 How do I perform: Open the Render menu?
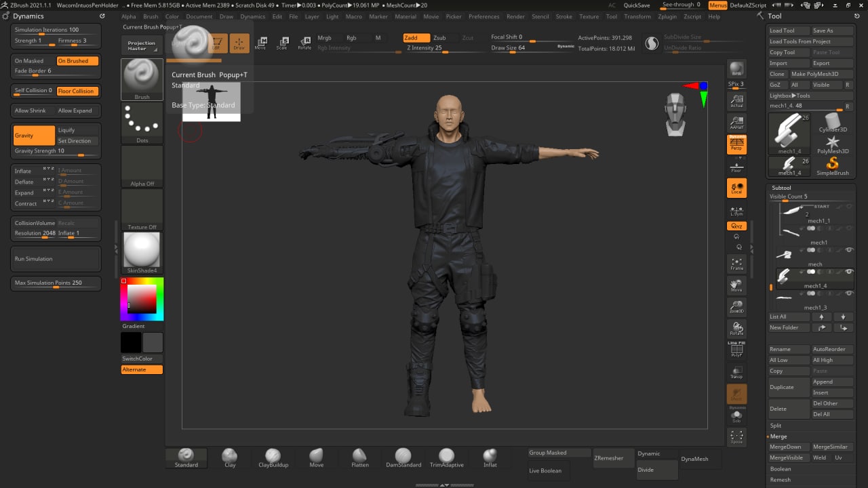(515, 16)
